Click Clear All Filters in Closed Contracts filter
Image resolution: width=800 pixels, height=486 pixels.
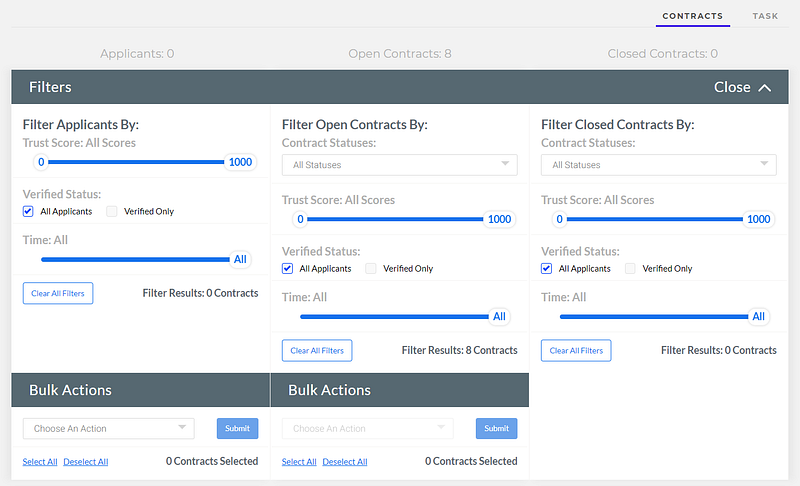(576, 350)
